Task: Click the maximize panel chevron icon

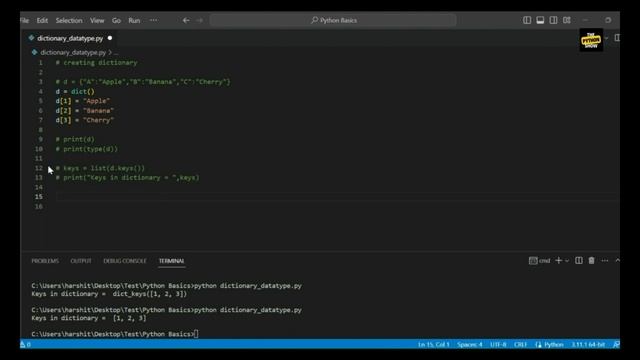Action: [617, 260]
